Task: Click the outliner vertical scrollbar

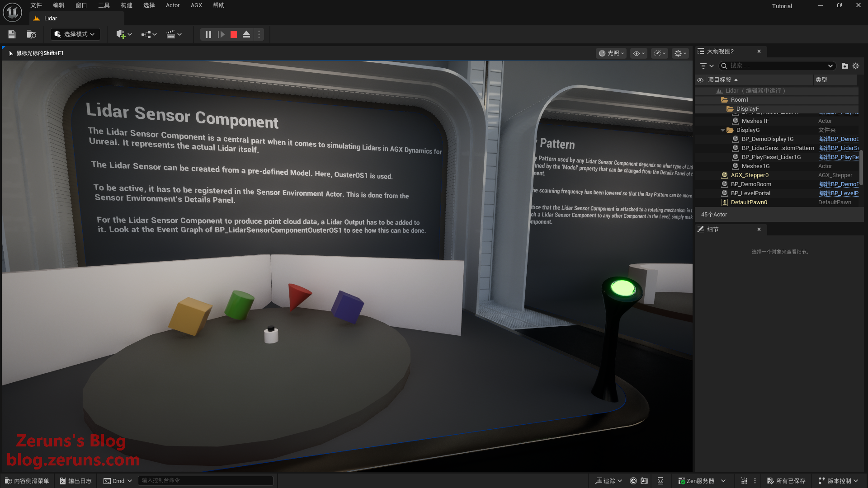Action: coord(861,167)
